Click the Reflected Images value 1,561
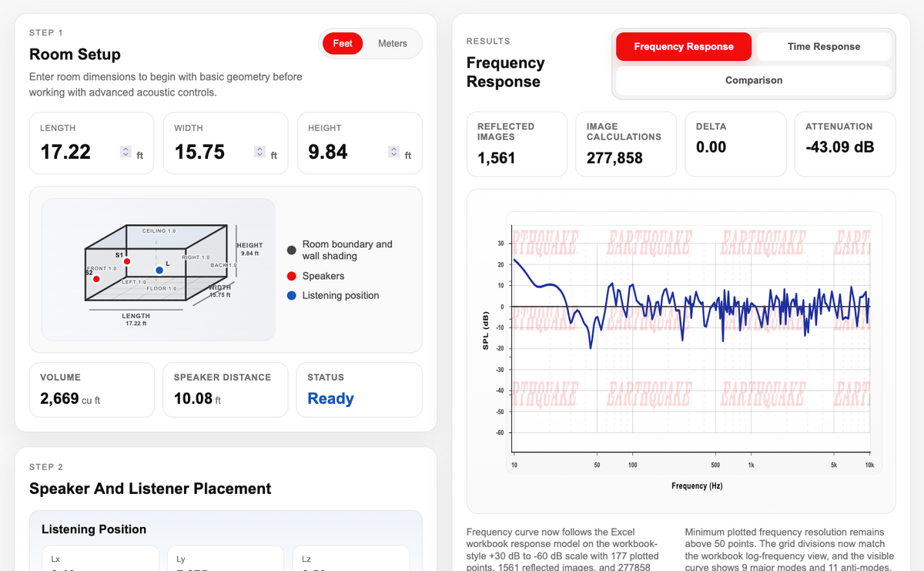This screenshot has width=924, height=571. click(497, 158)
